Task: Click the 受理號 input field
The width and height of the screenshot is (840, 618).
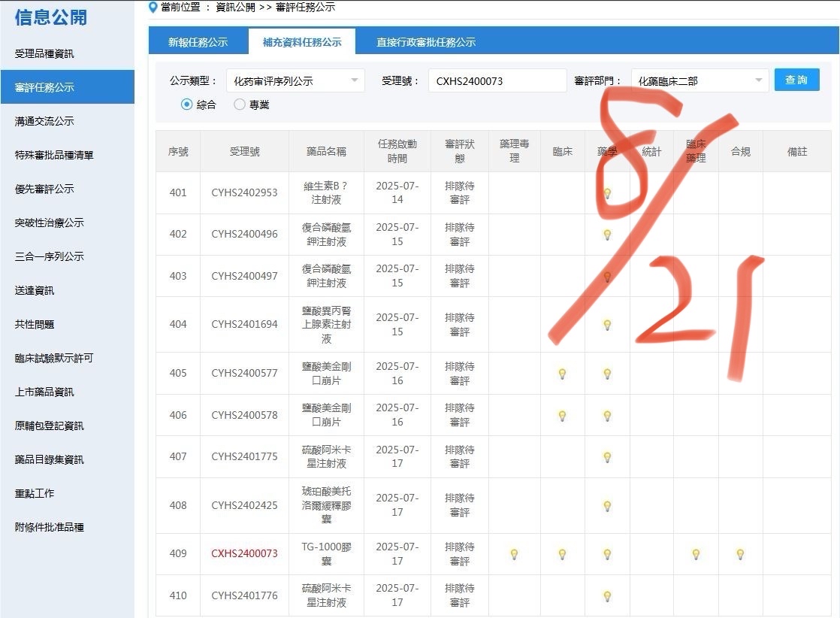Action: [x=497, y=80]
